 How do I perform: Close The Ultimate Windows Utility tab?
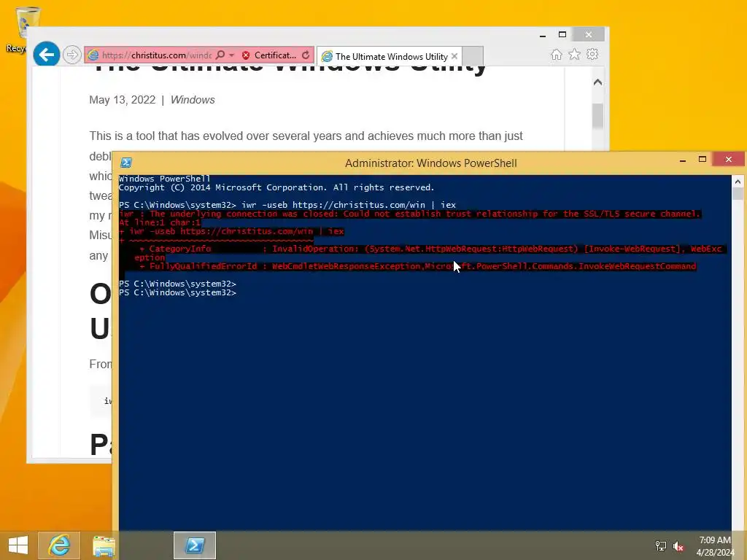click(x=454, y=56)
